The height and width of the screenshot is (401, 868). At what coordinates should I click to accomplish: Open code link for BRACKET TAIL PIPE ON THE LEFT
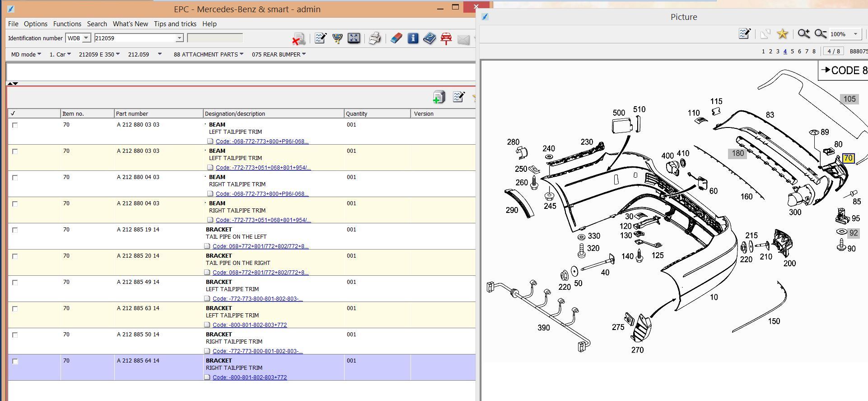click(x=261, y=246)
